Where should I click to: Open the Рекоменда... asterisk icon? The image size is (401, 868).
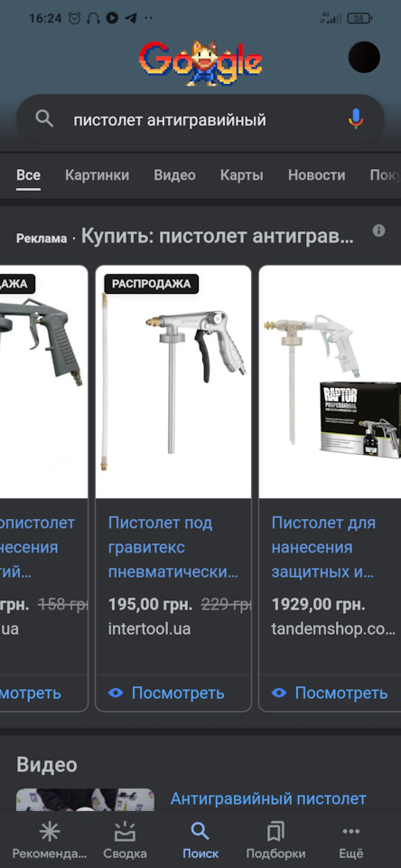pos(50,831)
